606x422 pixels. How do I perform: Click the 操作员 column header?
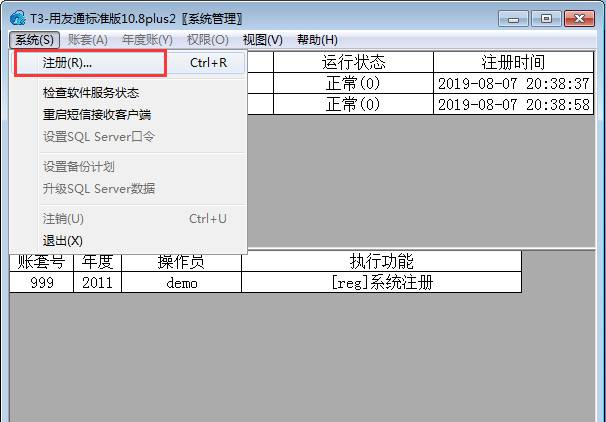[x=181, y=262]
